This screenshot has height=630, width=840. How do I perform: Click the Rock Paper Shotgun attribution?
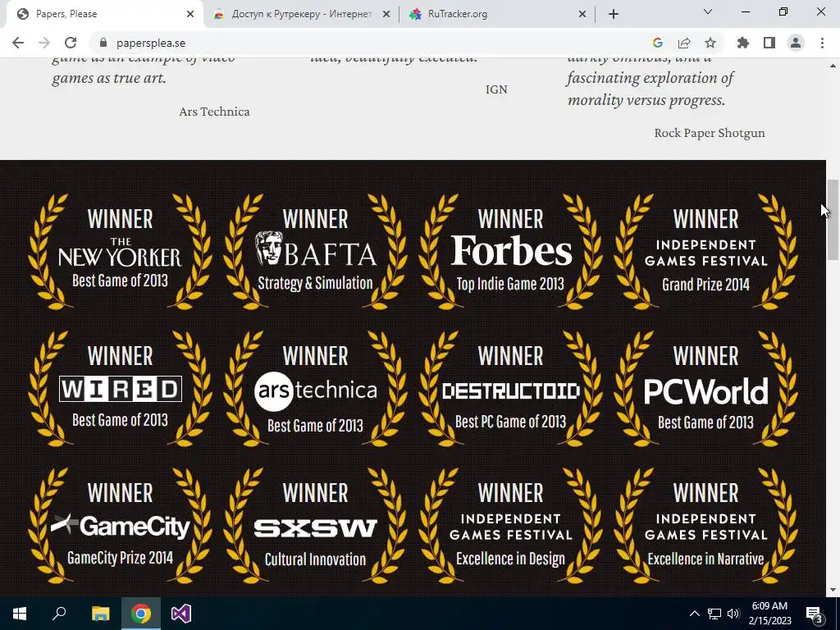point(710,133)
